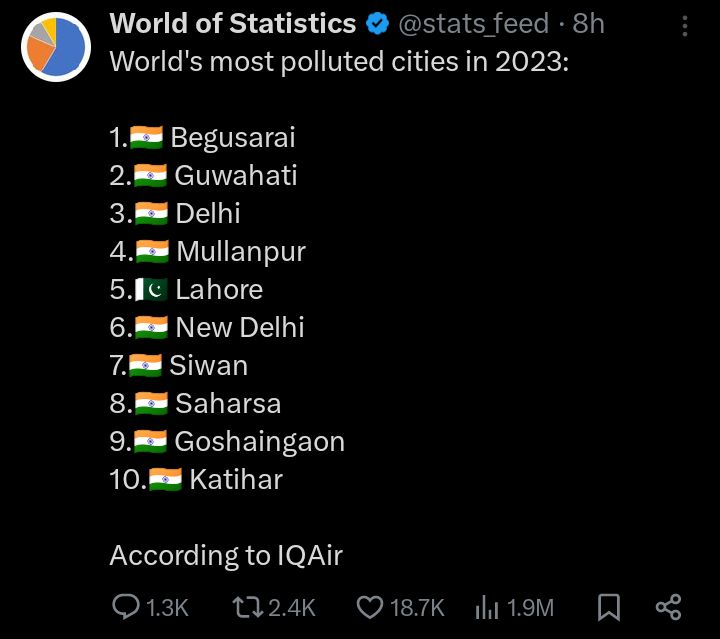Screen dimensions: 720x639
Task: Click the India flag beside Begusarai
Action: click(x=146, y=137)
